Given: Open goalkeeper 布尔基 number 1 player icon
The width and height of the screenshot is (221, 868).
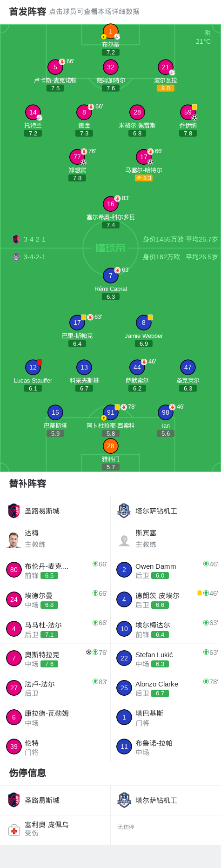Looking at the screenshot, I should pos(111,31).
